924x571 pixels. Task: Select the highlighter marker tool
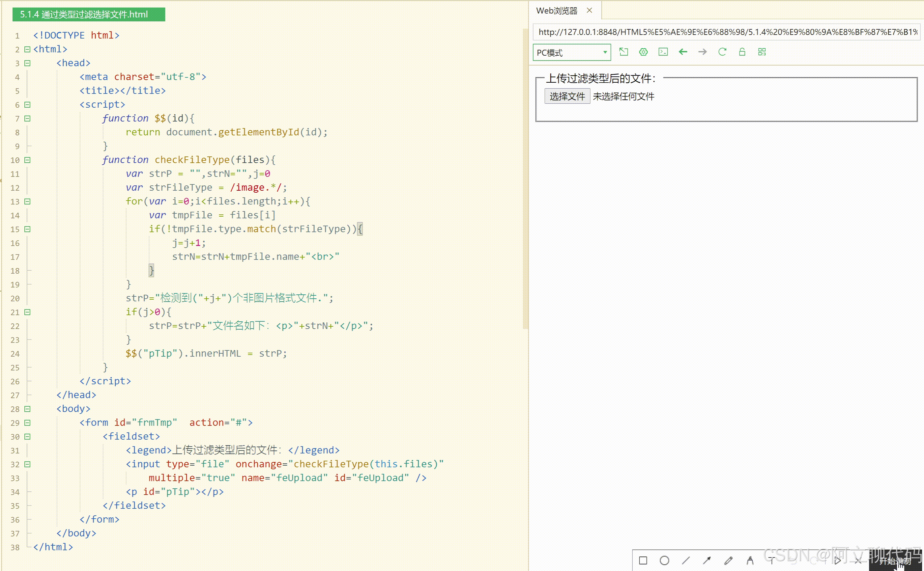pos(750,560)
